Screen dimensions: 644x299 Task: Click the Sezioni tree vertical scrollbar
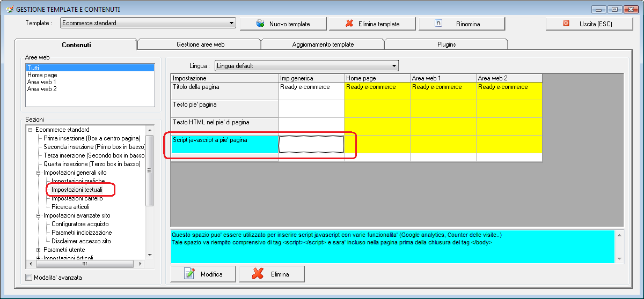pos(150,192)
